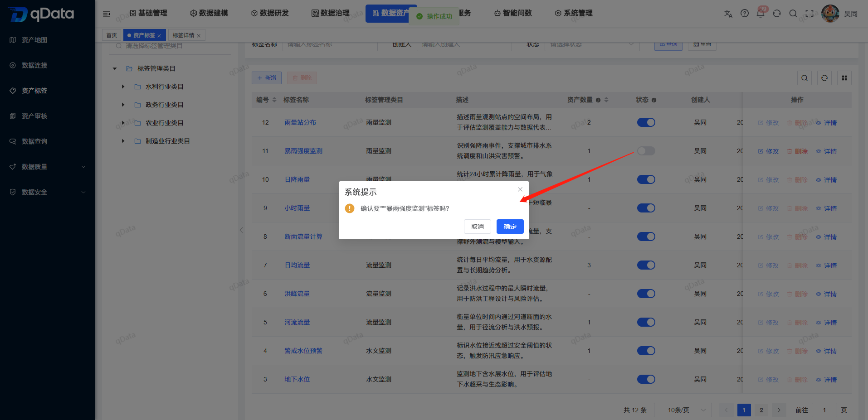The width and height of the screenshot is (868, 420).
Task: Open help via question mark icon
Action: tap(745, 13)
